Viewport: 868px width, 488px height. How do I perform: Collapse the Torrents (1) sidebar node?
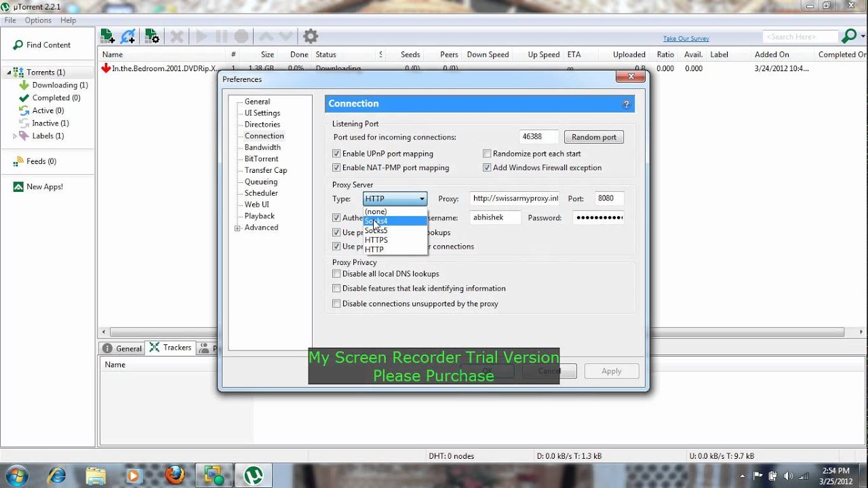9,73
